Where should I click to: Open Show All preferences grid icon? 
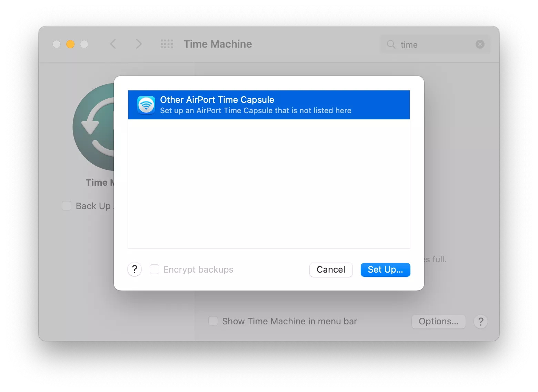point(167,44)
